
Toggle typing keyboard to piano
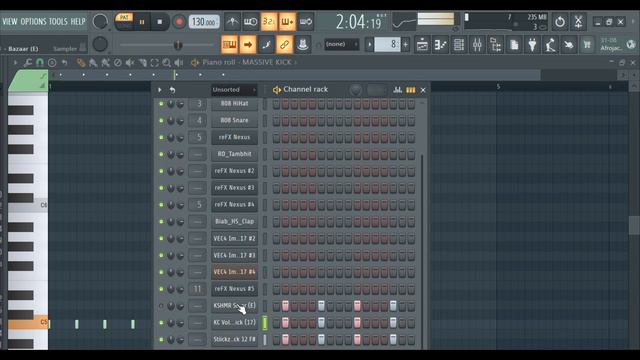[x=229, y=44]
